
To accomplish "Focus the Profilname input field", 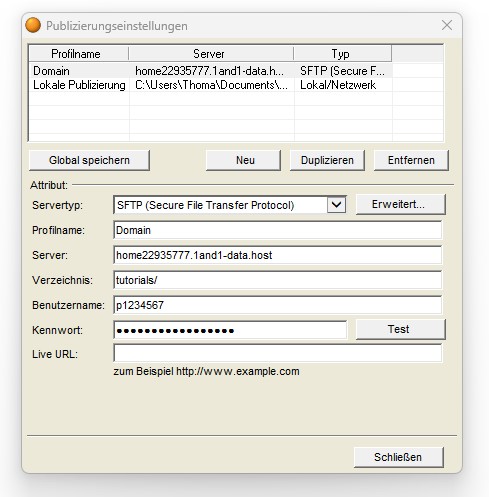I will pos(278,230).
